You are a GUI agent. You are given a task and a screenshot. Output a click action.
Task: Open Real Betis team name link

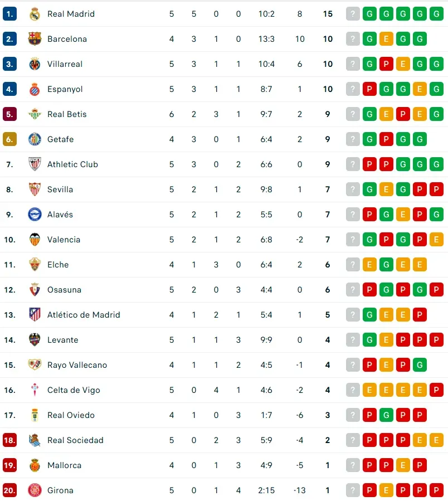point(67,114)
